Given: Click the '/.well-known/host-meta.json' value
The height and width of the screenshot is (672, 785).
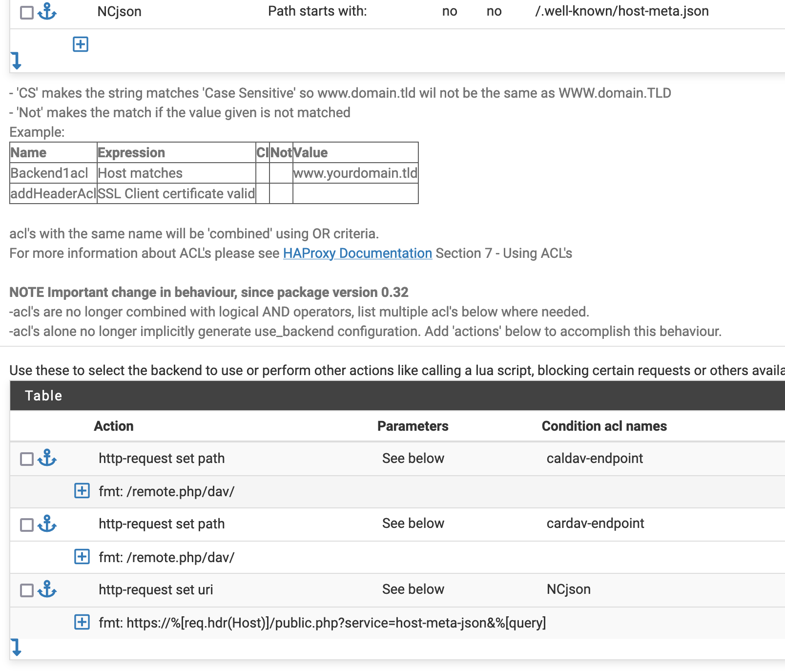Looking at the screenshot, I should (622, 11).
